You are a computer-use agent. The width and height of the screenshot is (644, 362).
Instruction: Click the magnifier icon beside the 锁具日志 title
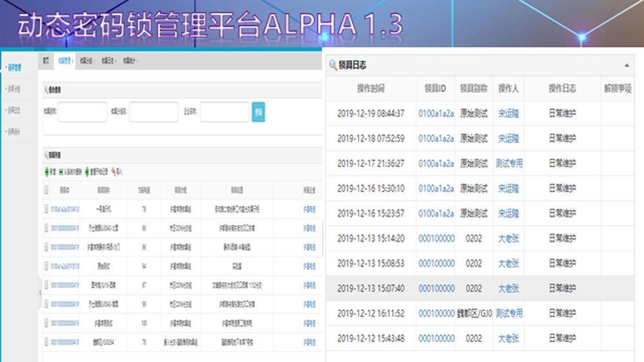[332, 66]
